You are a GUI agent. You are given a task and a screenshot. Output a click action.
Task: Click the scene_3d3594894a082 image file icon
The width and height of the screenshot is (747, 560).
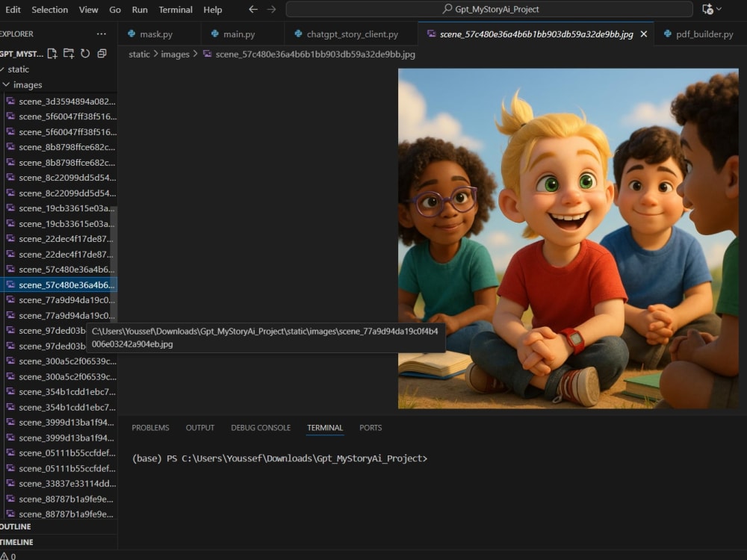pyautogui.click(x=10, y=101)
